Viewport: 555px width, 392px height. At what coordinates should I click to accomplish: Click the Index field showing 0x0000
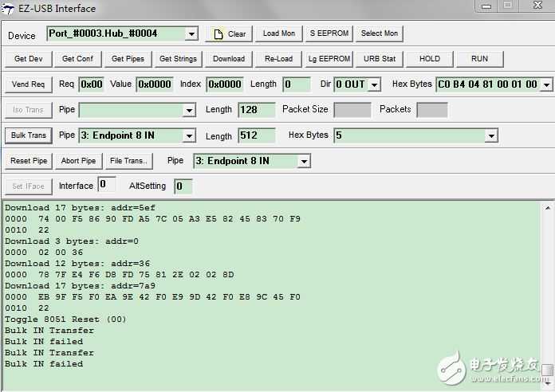[224, 84]
